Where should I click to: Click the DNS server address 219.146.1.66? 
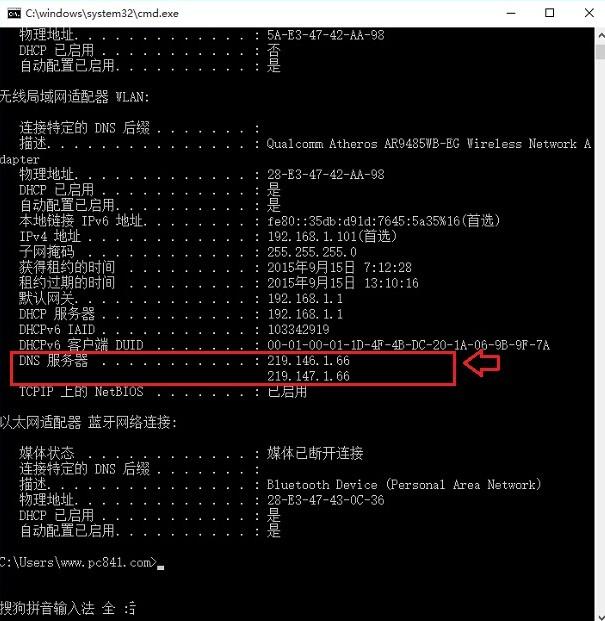coord(308,360)
